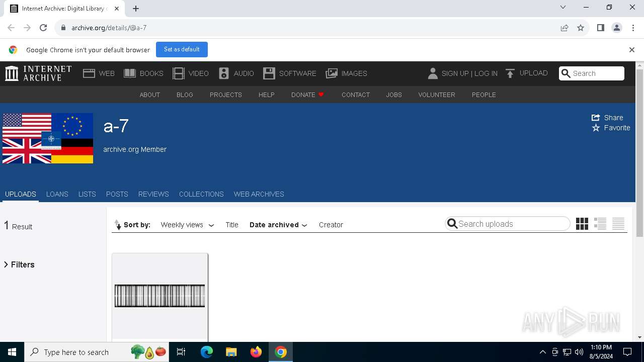Open the Video section icon
The width and height of the screenshot is (644, 362).
179,73
